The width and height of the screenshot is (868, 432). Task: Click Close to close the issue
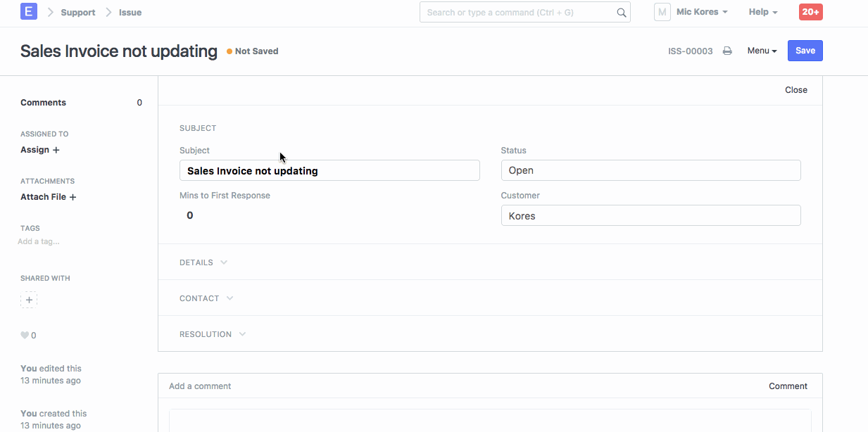pyautogui.click(x=795, y=90)
